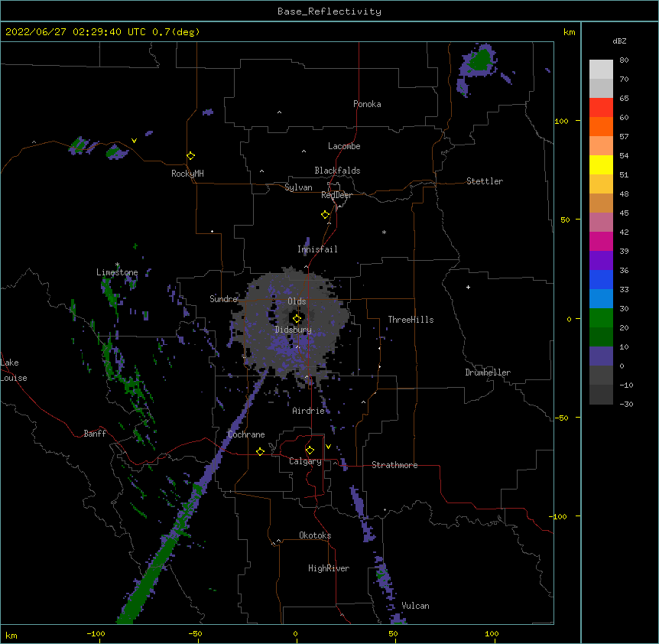Pick the light gray 70-80 dBZ legend swatch
Image resolution: width=659 pixels, height=644 pixels.
pyautogui.click(x=601, y=70)
